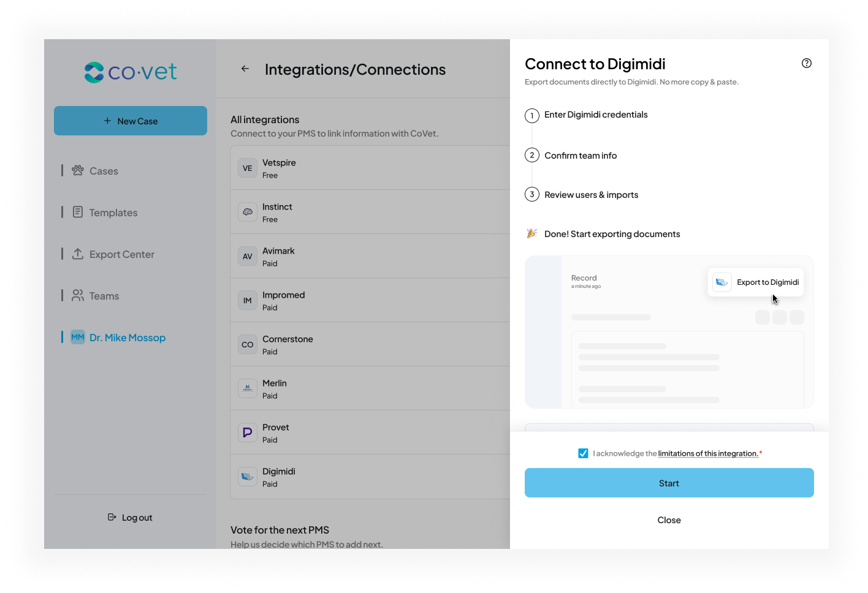Select the Digimidi name in integrations list
868x593 pixels.
(279, 471)
